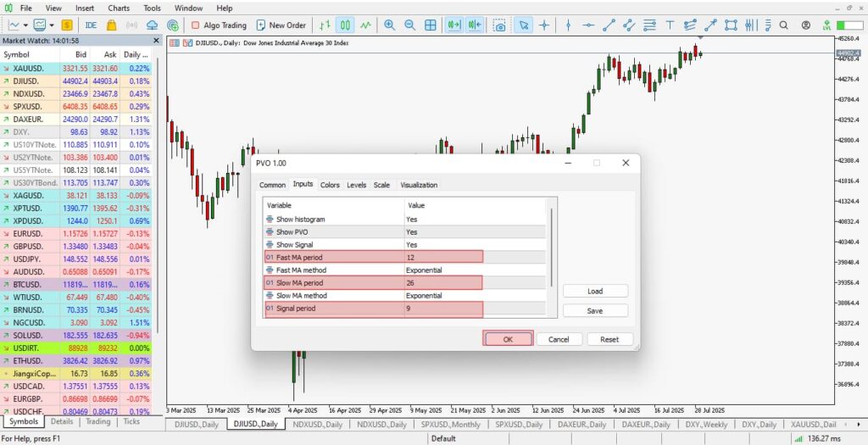Image resolution: width=868 pixels, height=445 pixels.
Task: Open the Market shopping bag icon
Action: (111, 25)
